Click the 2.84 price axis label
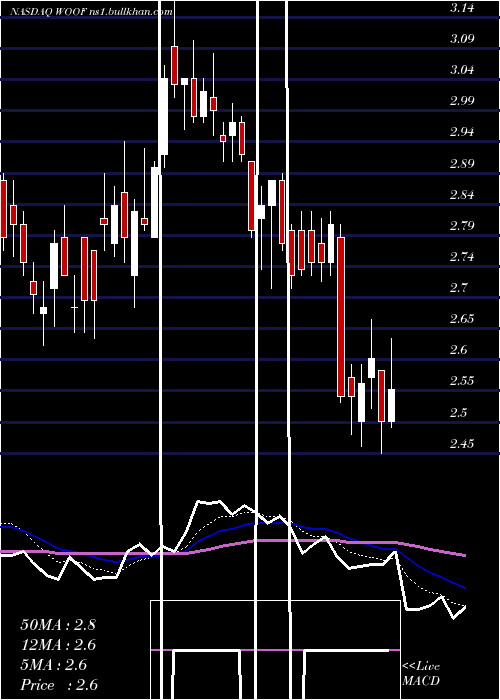Viewport: 500px width, 700px height. click(x=462, y=195)
